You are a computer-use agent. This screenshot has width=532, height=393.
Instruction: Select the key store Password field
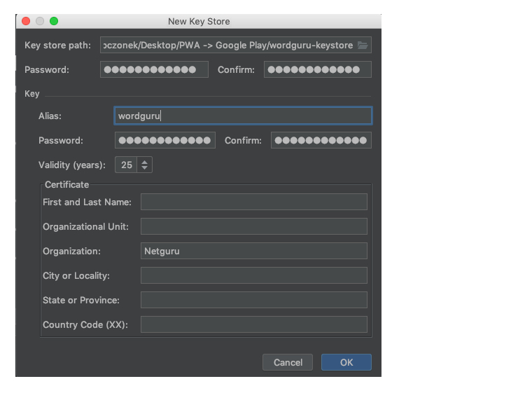pyautogui.click(x=154, y=69)
